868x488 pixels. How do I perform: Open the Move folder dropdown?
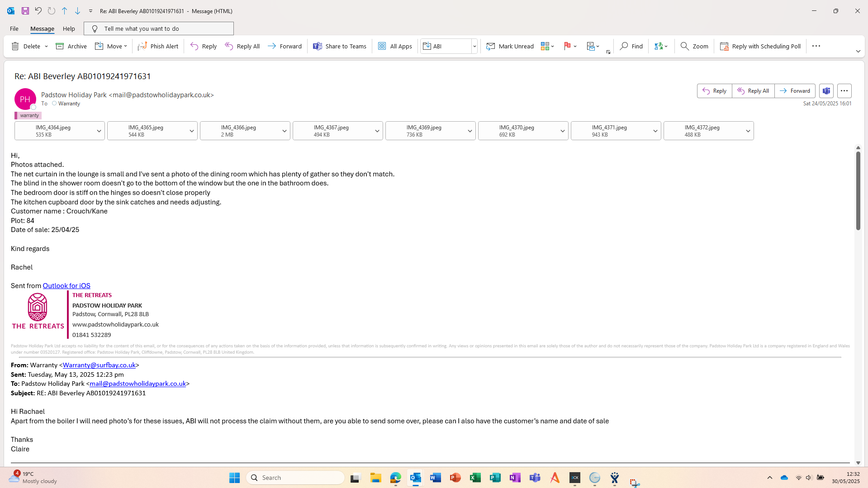(111, 46)
